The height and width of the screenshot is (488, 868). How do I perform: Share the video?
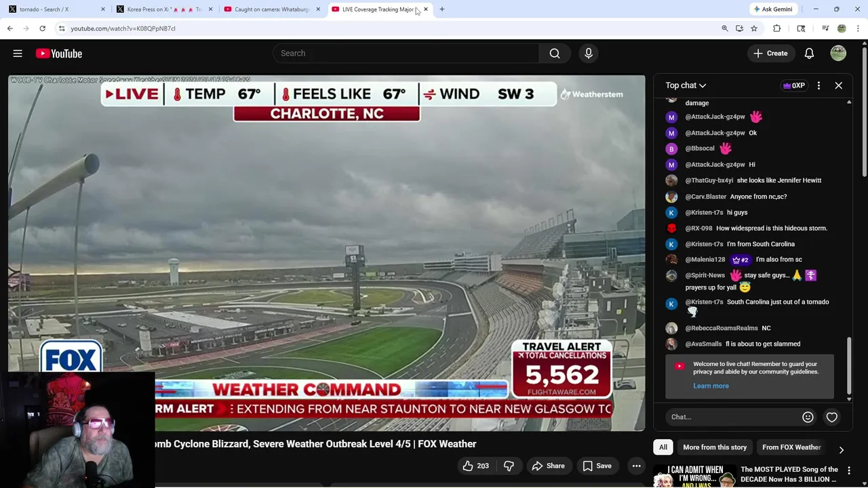[x=549, y=466]
